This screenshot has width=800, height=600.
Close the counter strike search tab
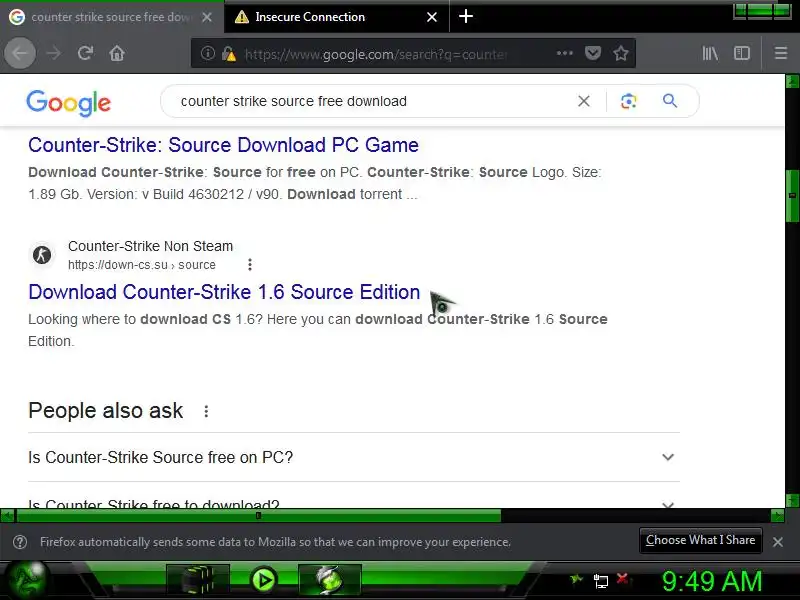coord(207,17)
